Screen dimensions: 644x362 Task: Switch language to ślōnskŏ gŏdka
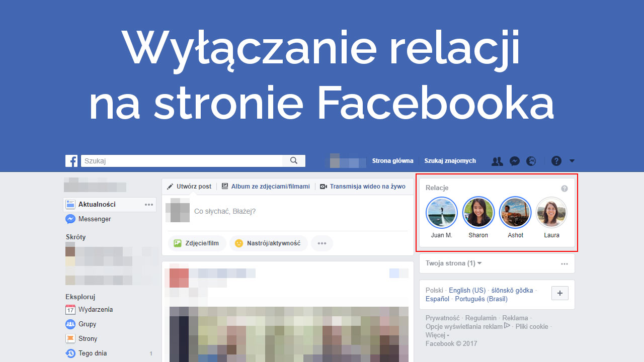click(x=512, y=291)
